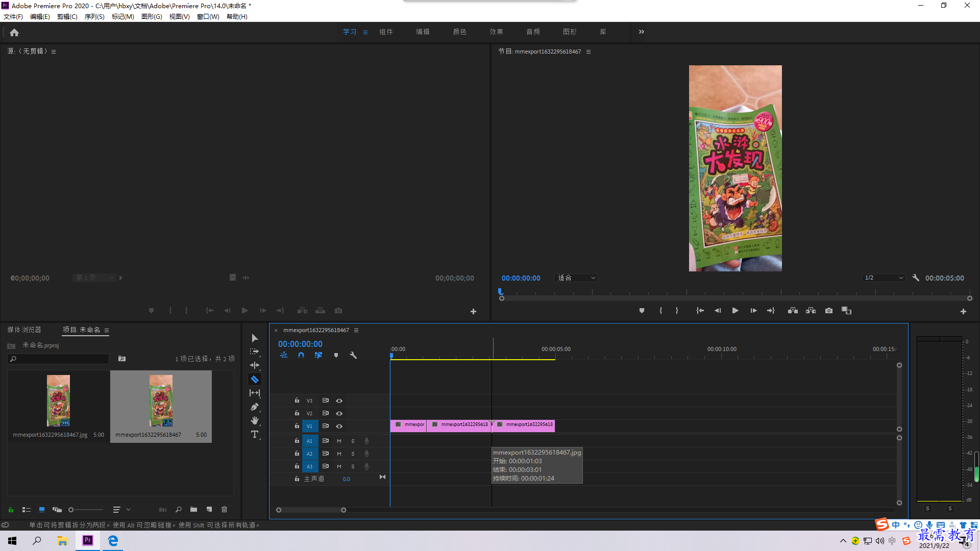Open 学习 workspace menu
The height and width of the screenshot is (551, 980).
pos(365,32)
